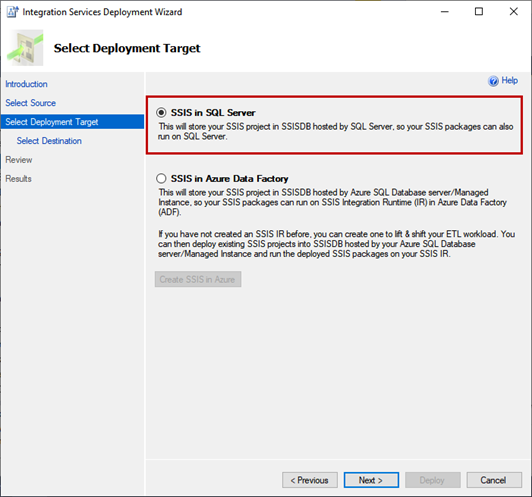Click the 'Select Deployment Target' heading

127,48
